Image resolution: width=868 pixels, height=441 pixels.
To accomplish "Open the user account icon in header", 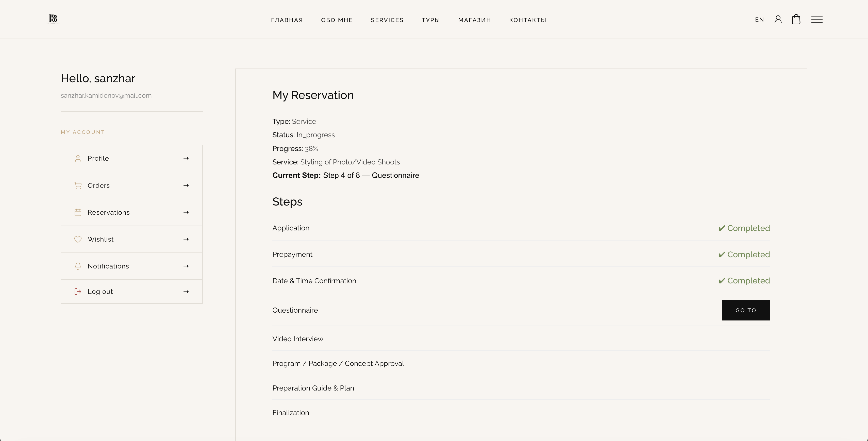I will point(778,19).
